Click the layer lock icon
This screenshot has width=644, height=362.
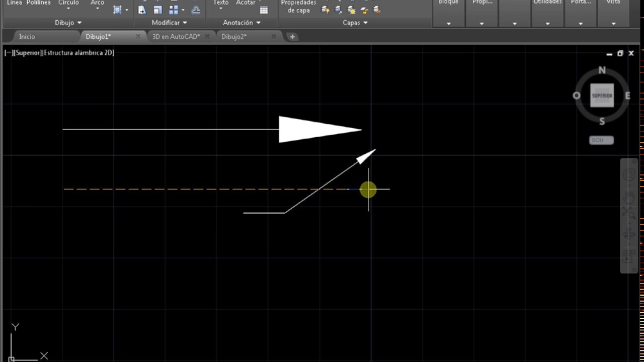(364, 10)
